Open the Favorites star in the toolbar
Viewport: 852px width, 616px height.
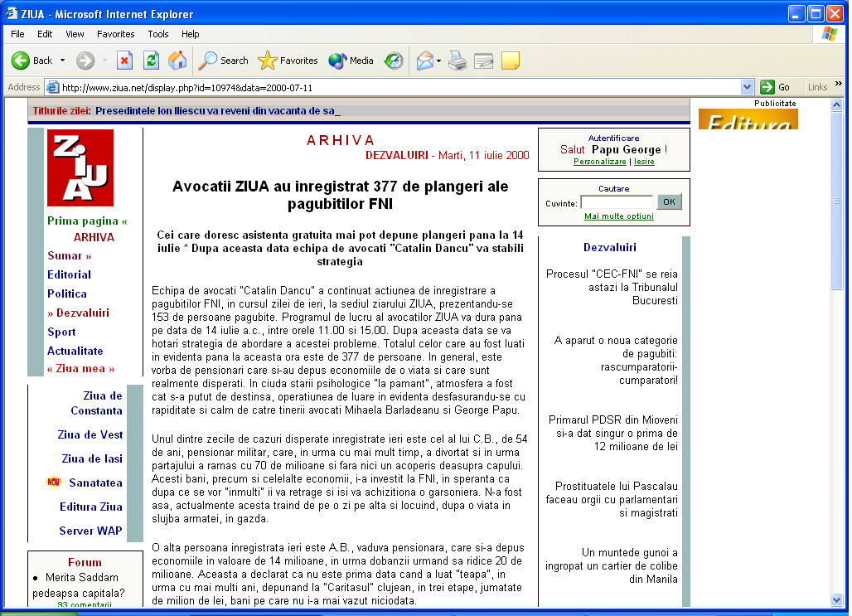tap(288, 61)
